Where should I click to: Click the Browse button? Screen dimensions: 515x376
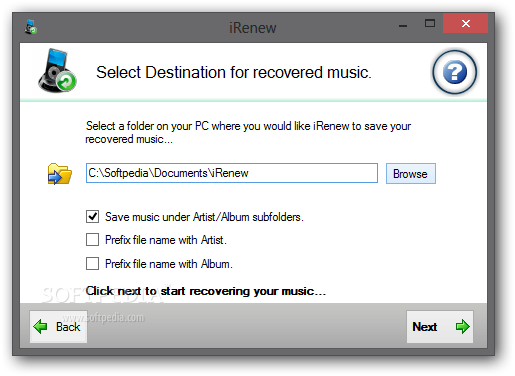pos(411,173)
